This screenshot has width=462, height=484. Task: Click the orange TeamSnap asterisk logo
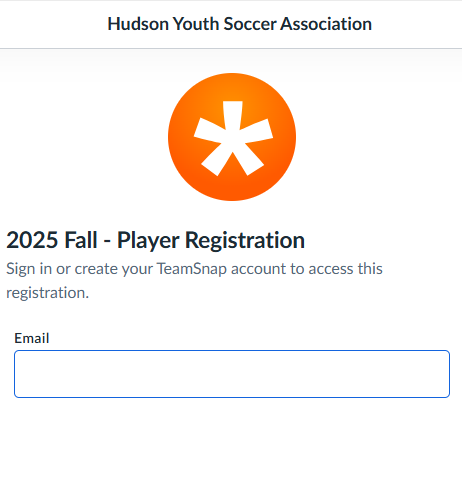232,137
